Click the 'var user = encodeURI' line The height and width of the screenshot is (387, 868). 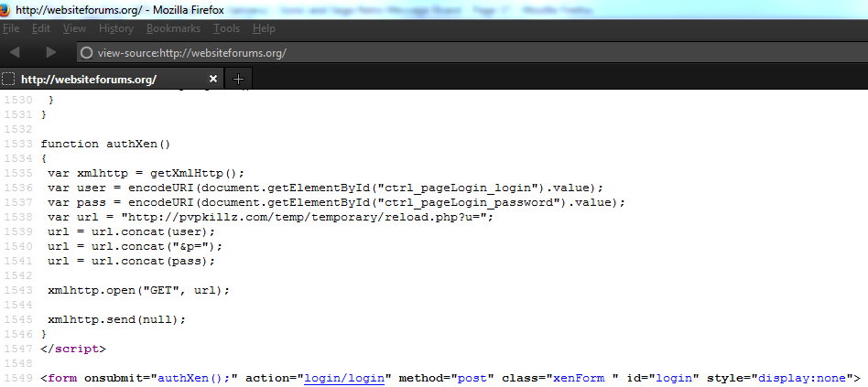[x=326, y=188]
